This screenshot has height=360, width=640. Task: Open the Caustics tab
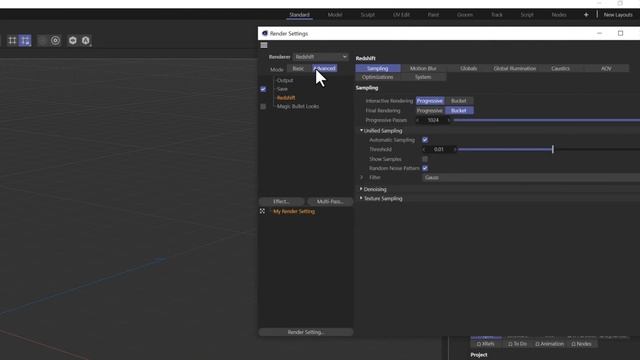click(x=560, y=69)
